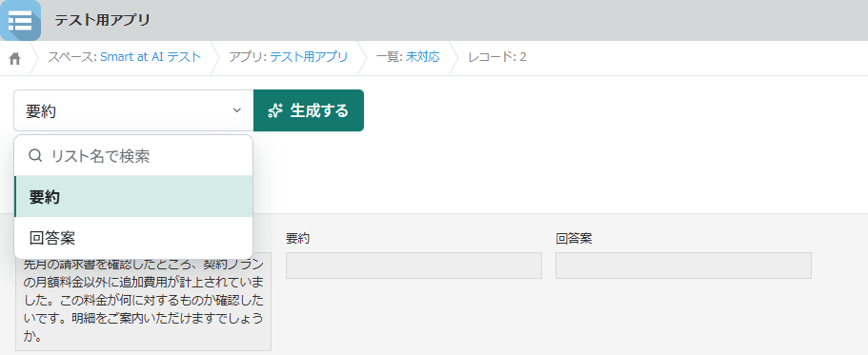Image resolution: width=868 pixels, height=355 pixels.
Task: Open the テスト用アプリ app breadcrumb link
Action: [309, 57]
